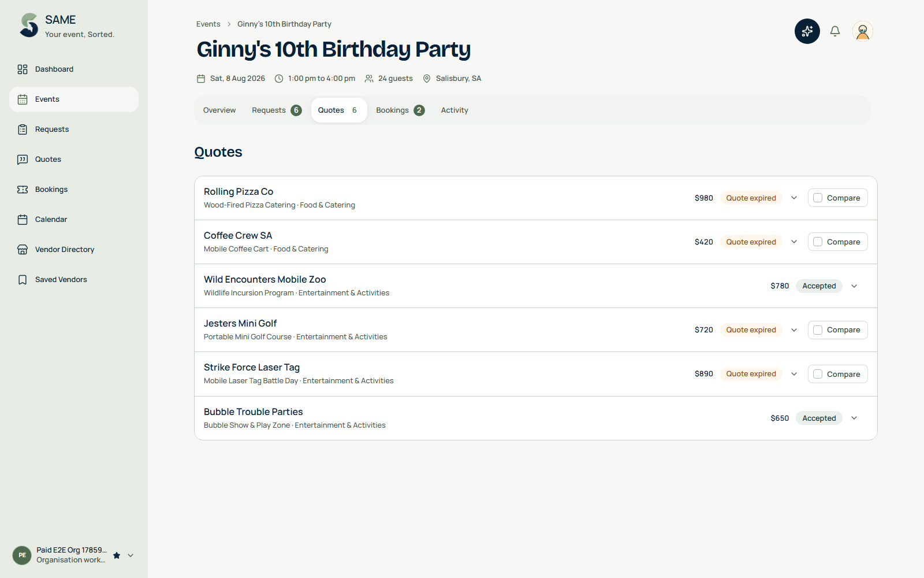Viewport: 924px width, 578px height.
Task: Expand the Bubble Trouble Parties quote
Action: click(854, 418)
